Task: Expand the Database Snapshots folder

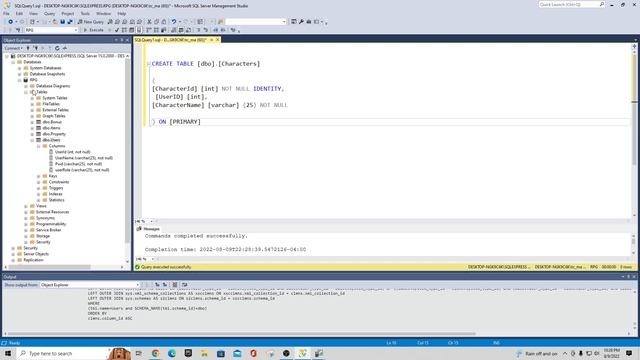Action: click(x=20, y=74)
